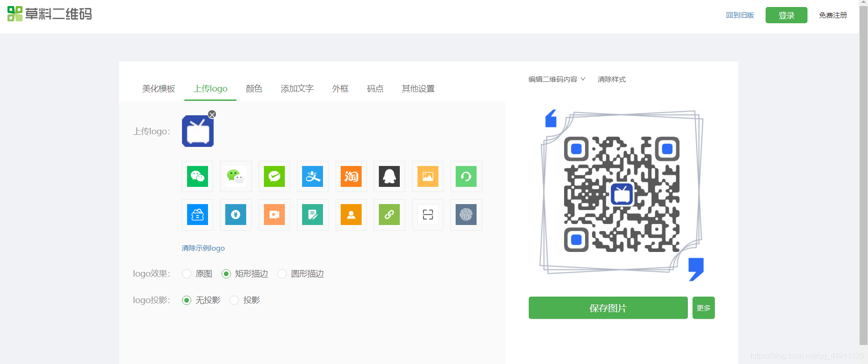Screen dimensions: 868x364
Task: Open the 更多 save options
Action: click(704, 308)
